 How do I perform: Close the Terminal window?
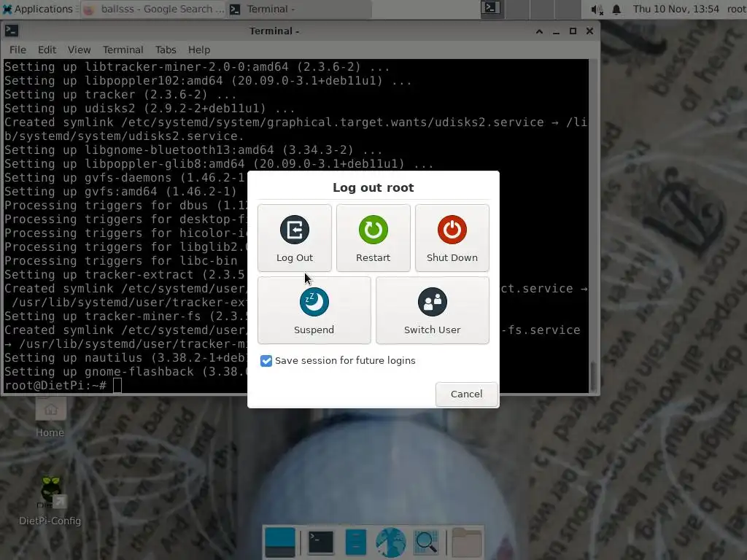click(589, 31)
